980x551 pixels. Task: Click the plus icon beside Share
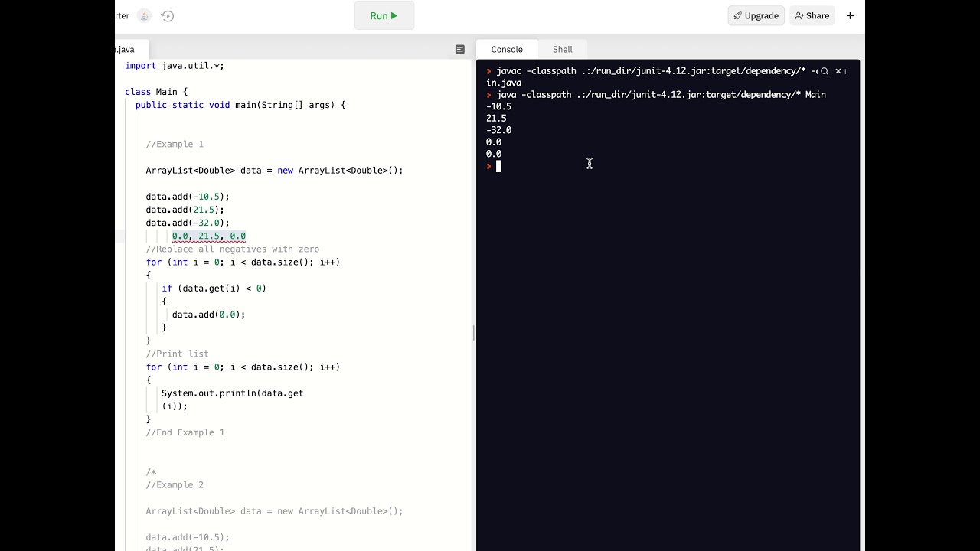click(x=850, y=15)
